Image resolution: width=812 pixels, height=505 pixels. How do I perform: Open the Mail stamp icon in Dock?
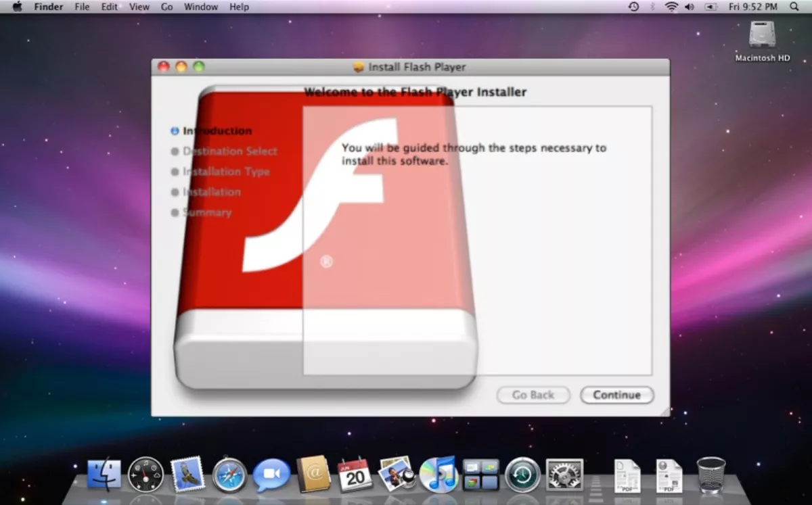(187, 474)
